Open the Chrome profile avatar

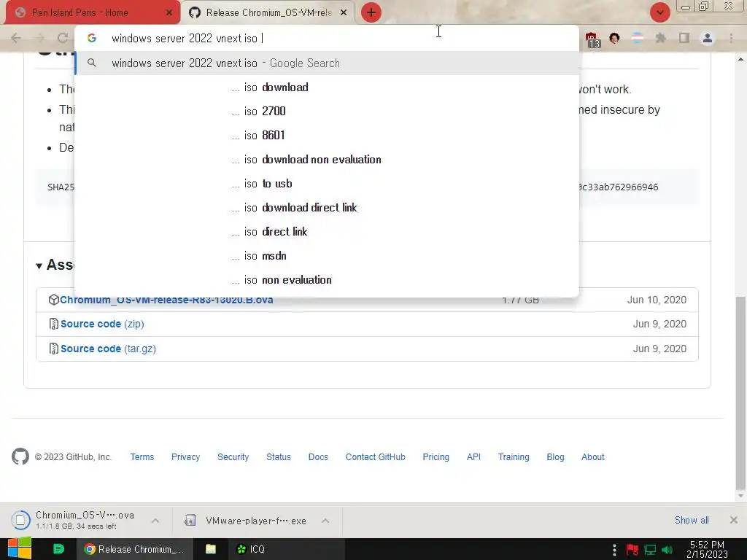tap(708, 38)
